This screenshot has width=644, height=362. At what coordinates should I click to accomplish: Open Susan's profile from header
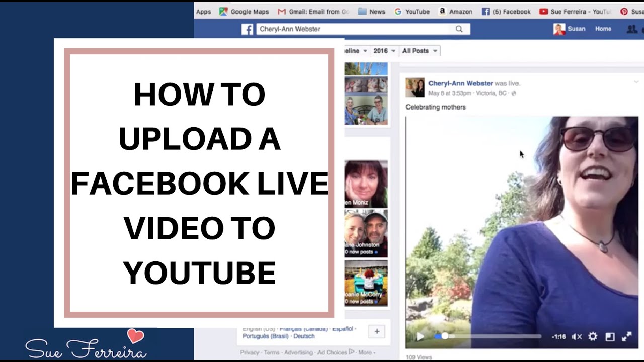coord(570,29)
